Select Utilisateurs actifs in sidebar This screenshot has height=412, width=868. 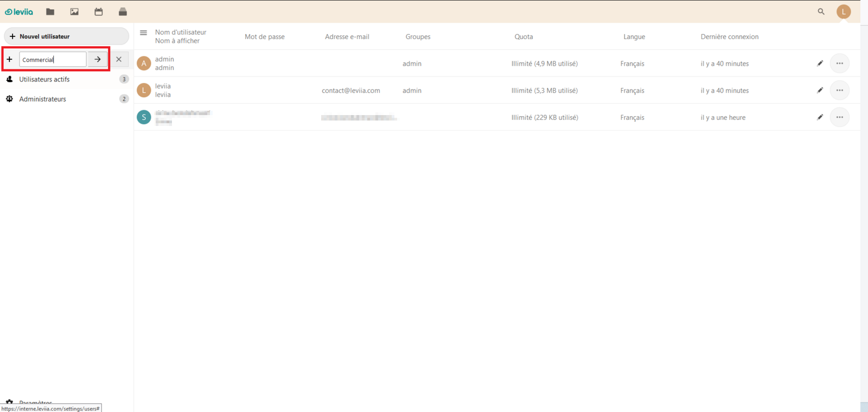pyautogui.click(x=44, y=79)
